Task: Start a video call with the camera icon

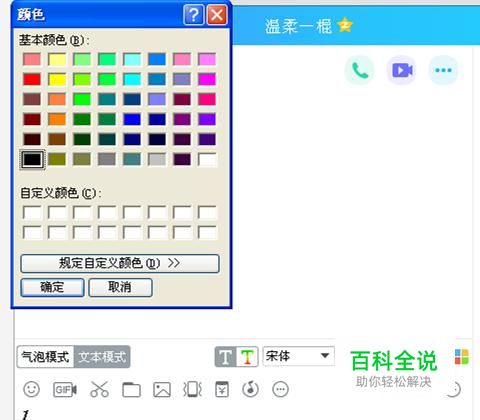Action: 402,70
